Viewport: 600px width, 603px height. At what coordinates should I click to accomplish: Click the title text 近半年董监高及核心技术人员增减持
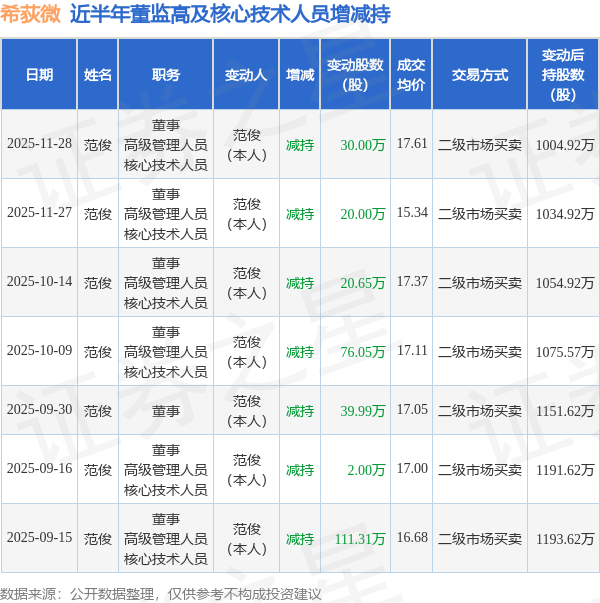230,14
